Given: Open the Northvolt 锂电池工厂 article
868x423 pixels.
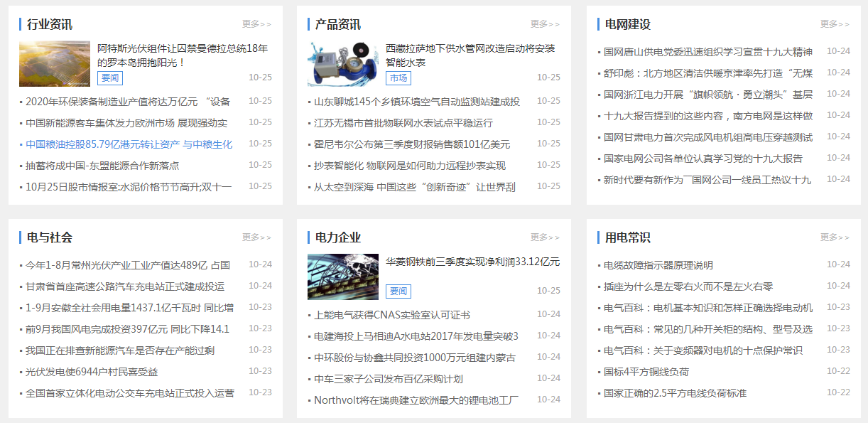Looking at the screenshot, I should (416, 400).
